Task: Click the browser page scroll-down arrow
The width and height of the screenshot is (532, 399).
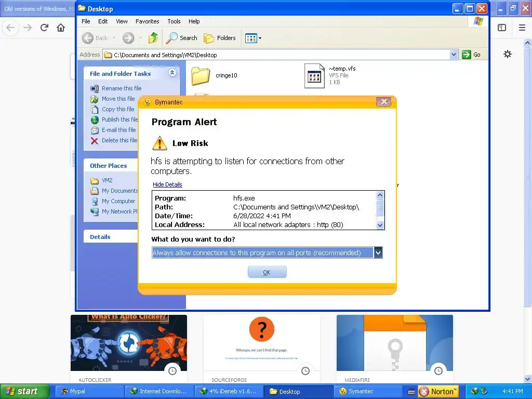Action: pyautogui.click(x=528, y=379)
